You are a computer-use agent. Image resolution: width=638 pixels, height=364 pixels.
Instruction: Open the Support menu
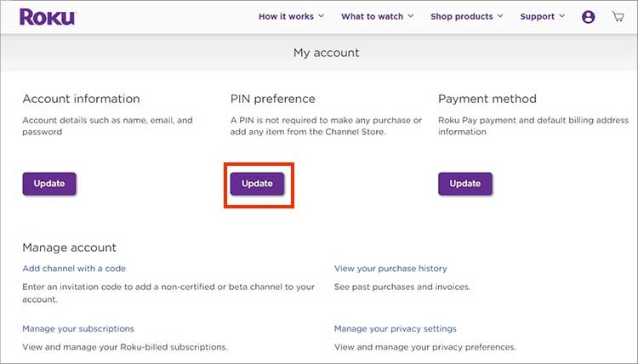coord(543,17)
